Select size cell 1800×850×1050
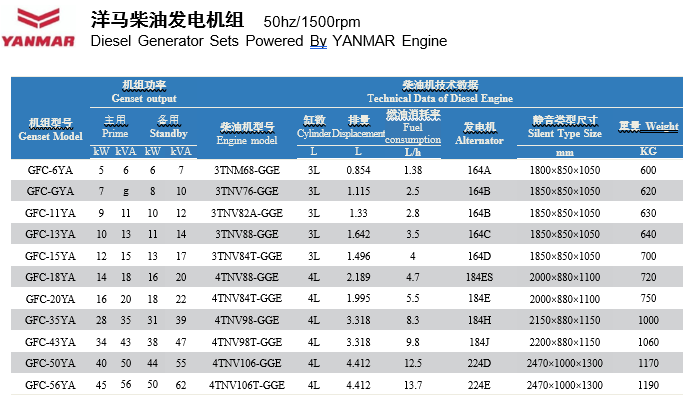The image size is (695, 405). click(x=565, y=170)
